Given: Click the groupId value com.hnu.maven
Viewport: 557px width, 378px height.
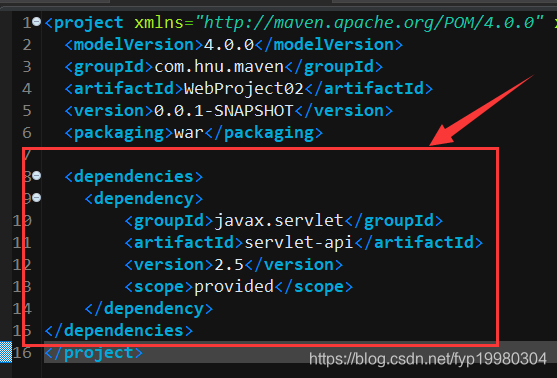Looking at the screenshot, I should coord(219,67).
